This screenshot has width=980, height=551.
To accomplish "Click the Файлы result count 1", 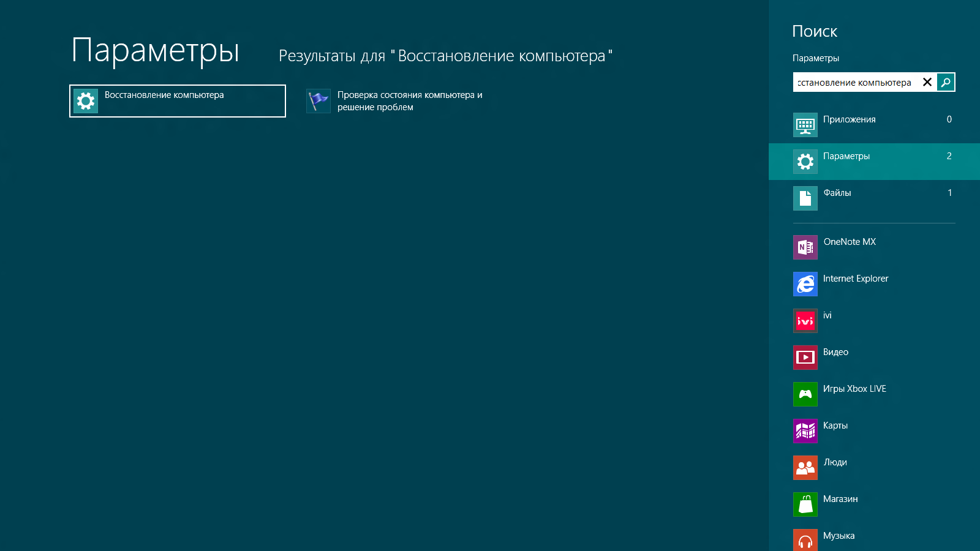I will point(950,193).
